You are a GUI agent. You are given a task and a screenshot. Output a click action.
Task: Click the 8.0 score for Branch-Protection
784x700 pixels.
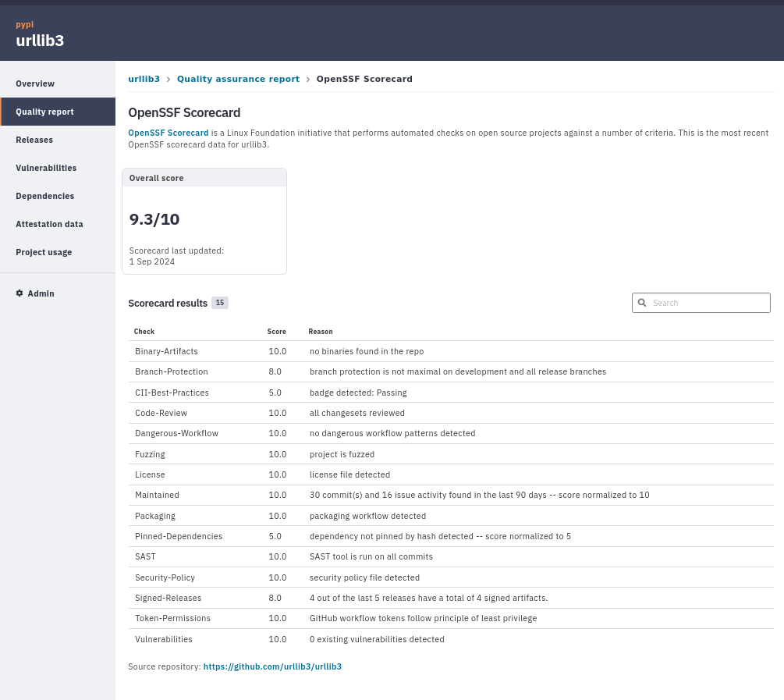click(x=275, y=371)
